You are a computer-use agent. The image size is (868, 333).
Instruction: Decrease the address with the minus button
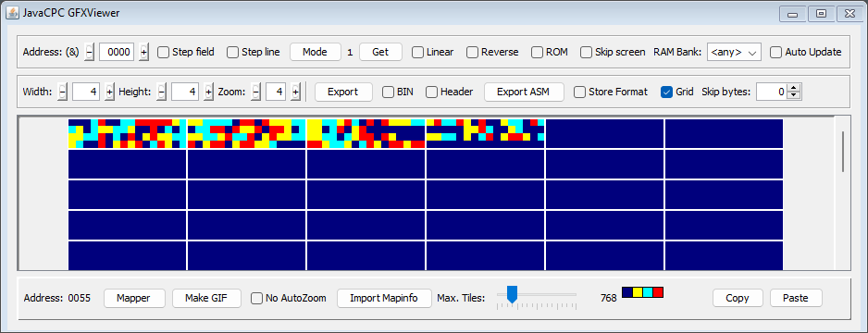coord(90,52)
